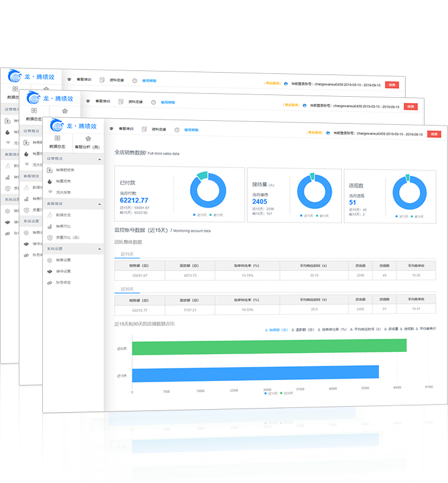Viewport: 448px width, 483px height.
Task: Click the 客服培训 graduation cap icon
Action: (111, 129)
